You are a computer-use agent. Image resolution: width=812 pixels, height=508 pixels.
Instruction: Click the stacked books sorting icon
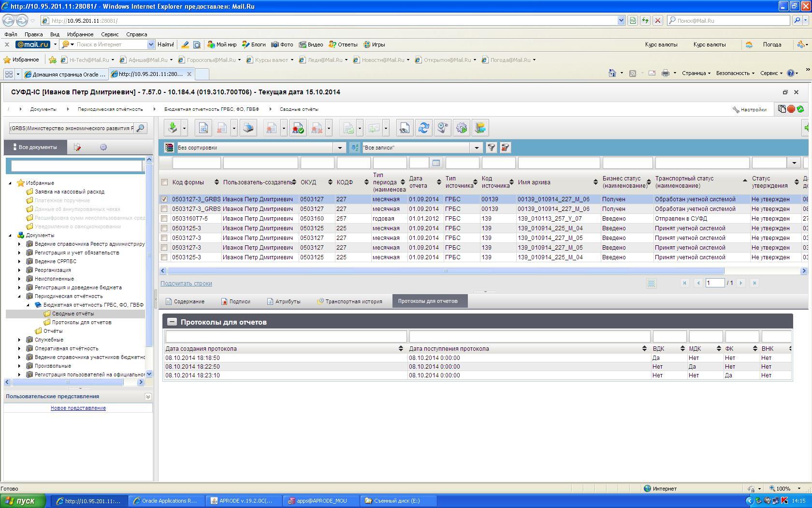tap(169, 148)
